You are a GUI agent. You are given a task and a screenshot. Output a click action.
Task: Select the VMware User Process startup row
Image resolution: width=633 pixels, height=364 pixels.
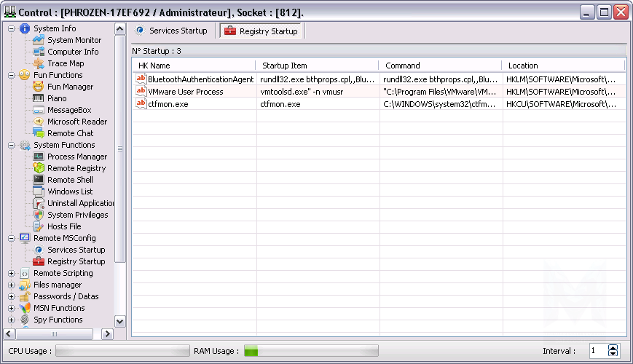point(185,92)
